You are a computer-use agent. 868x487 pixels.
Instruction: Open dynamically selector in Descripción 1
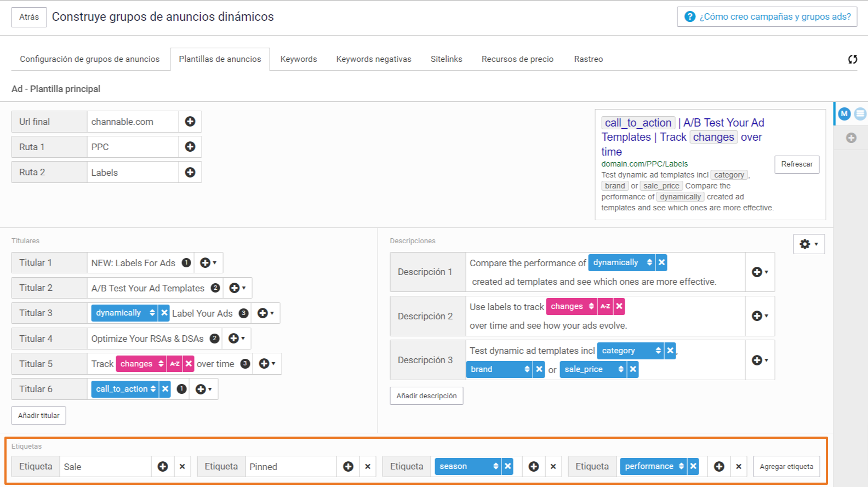(622, 262)
